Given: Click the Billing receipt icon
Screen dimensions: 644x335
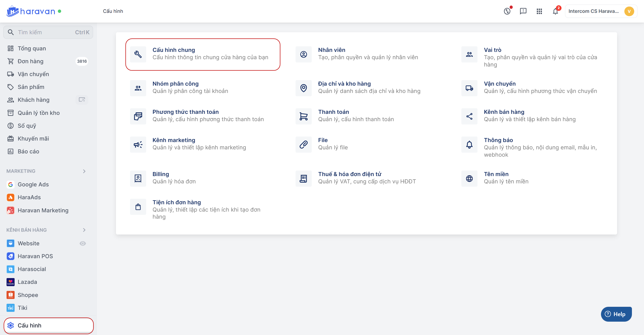Looking at the screenshot, I should (138, 179).
